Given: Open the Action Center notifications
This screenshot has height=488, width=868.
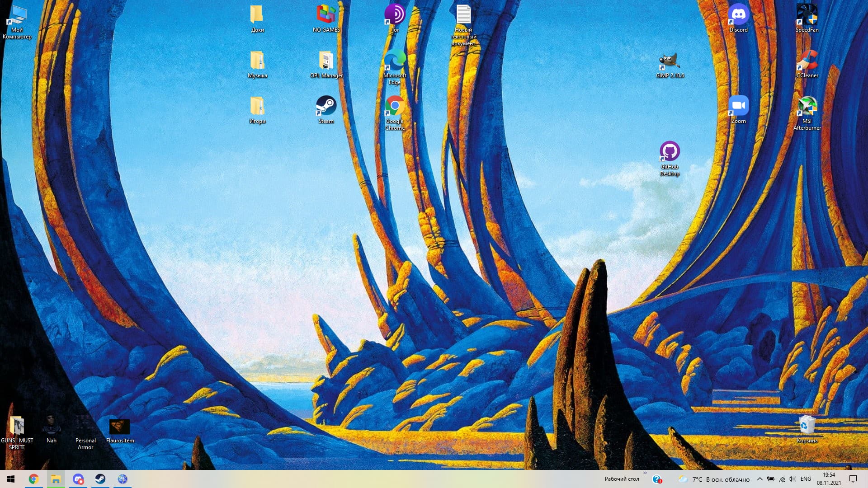Looking at the screenshot, I should pos(853,479).
